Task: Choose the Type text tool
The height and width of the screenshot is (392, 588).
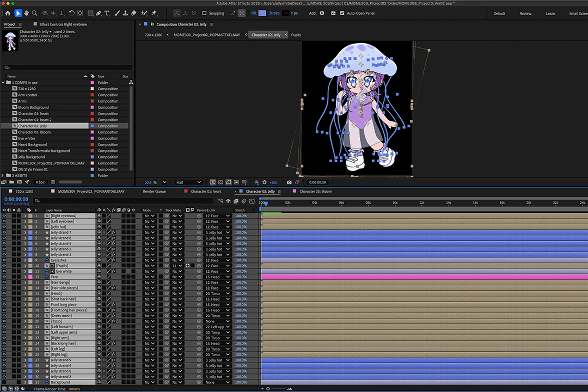Action: click(107, 13)
